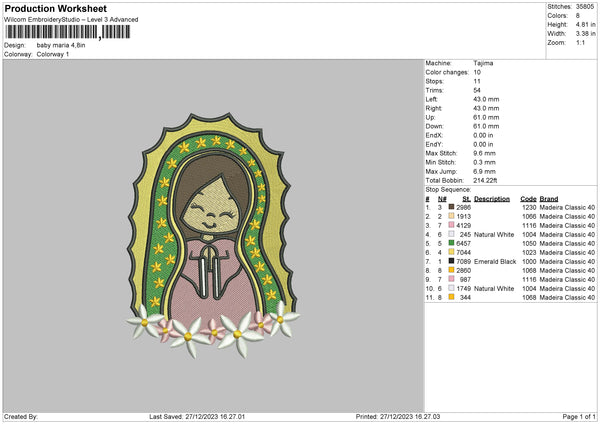
Task: Select the white swatch with stitch count 245
Action: click(452, 234)
